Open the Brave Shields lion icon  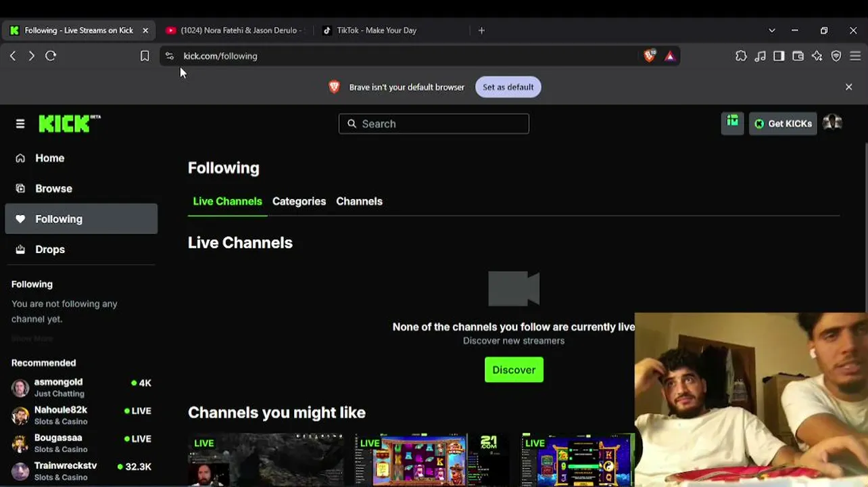[x=650, y=56]
